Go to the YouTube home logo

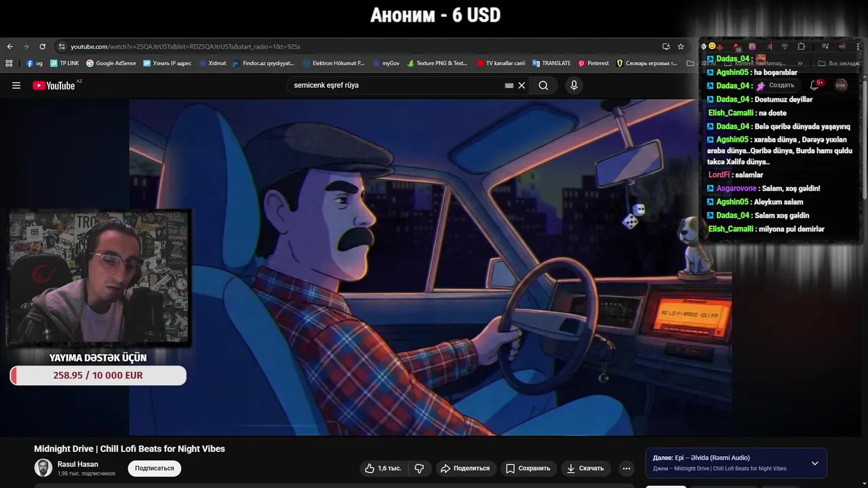tap(54, 85)
